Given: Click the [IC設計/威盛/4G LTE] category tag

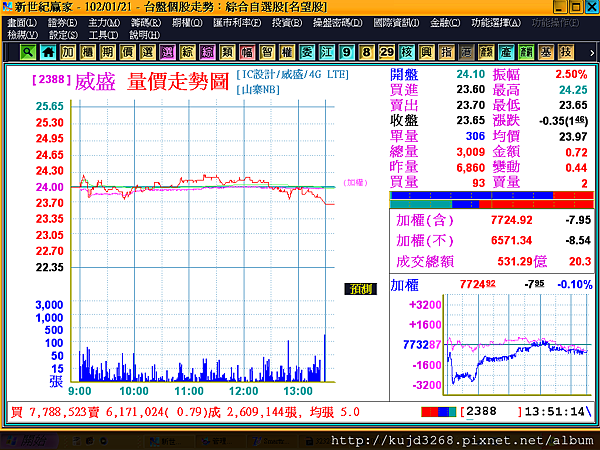Looking at the screenshot, I should click(x=293, y=74).
